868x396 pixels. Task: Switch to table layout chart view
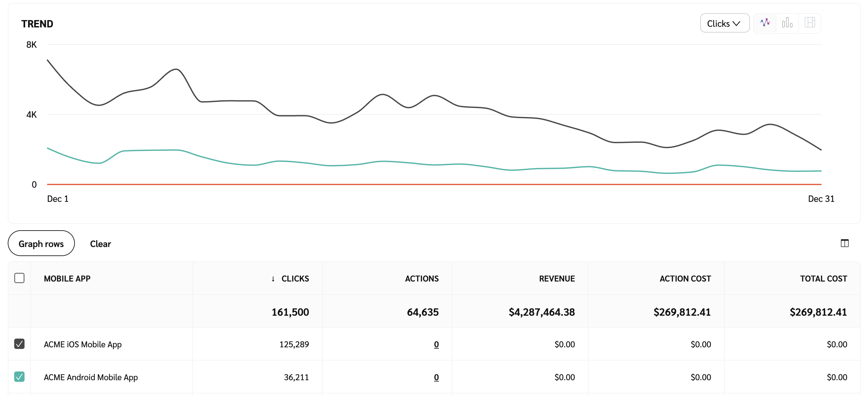pyautogui.click(x=809, y=23)
